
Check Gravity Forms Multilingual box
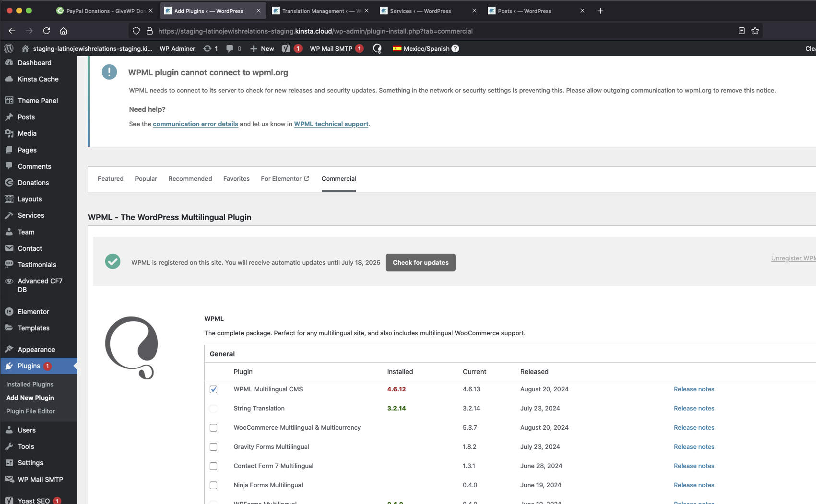213,447
